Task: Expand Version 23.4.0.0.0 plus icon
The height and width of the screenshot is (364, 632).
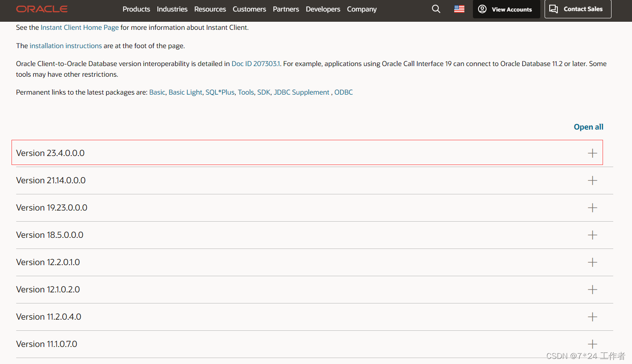Action: (592, 153)
